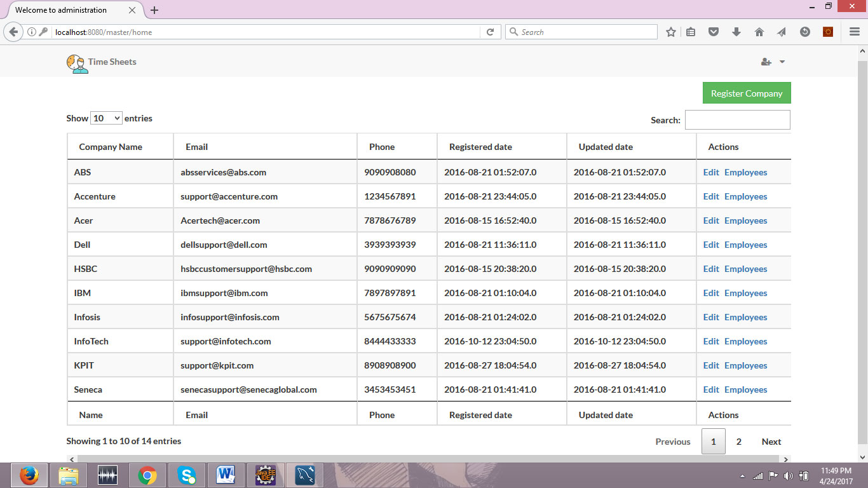The width and height of the screenshot is (868, 488).
Task: Go to page 2 of results
Action: [738, 442]
